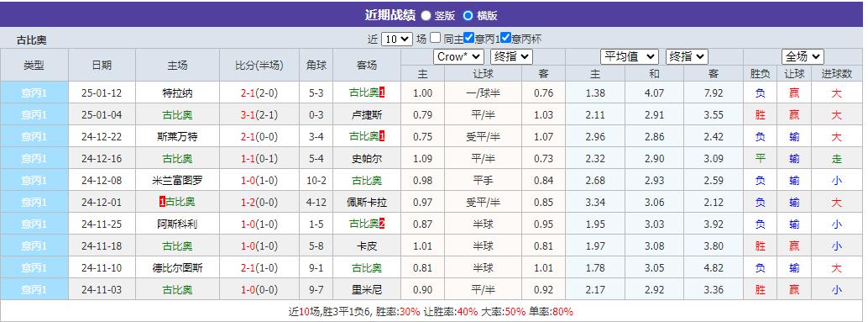Toggle the 同主 checkbox
868x322 pixels.
436,38
